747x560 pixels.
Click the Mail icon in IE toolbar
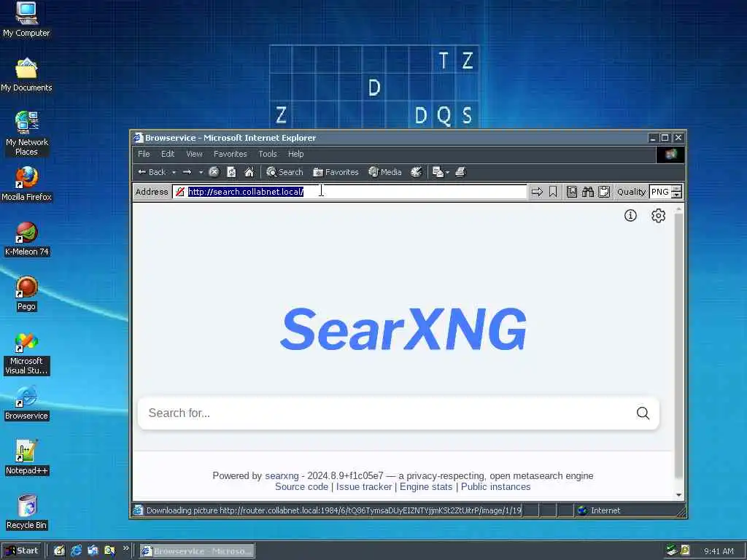tap(438, 172)
